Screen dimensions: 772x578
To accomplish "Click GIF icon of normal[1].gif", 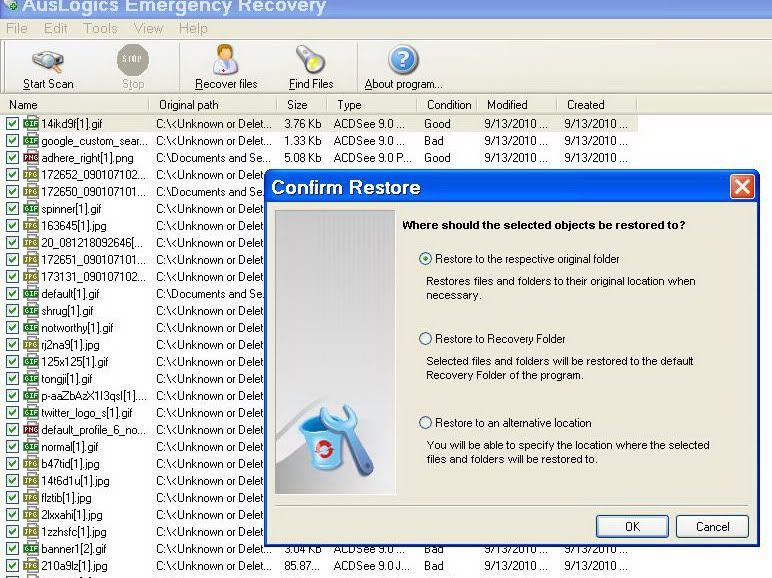I will click(31, 447).
